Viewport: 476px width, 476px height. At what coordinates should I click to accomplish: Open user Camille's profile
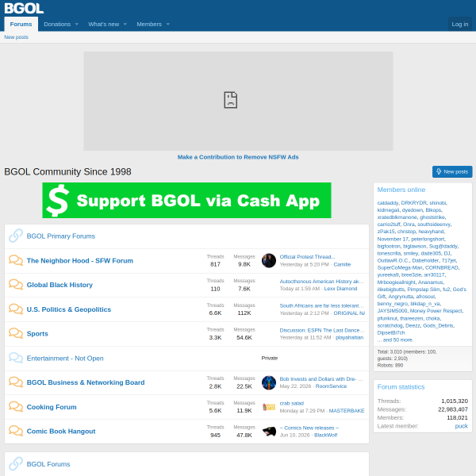[x=342, y=264]
